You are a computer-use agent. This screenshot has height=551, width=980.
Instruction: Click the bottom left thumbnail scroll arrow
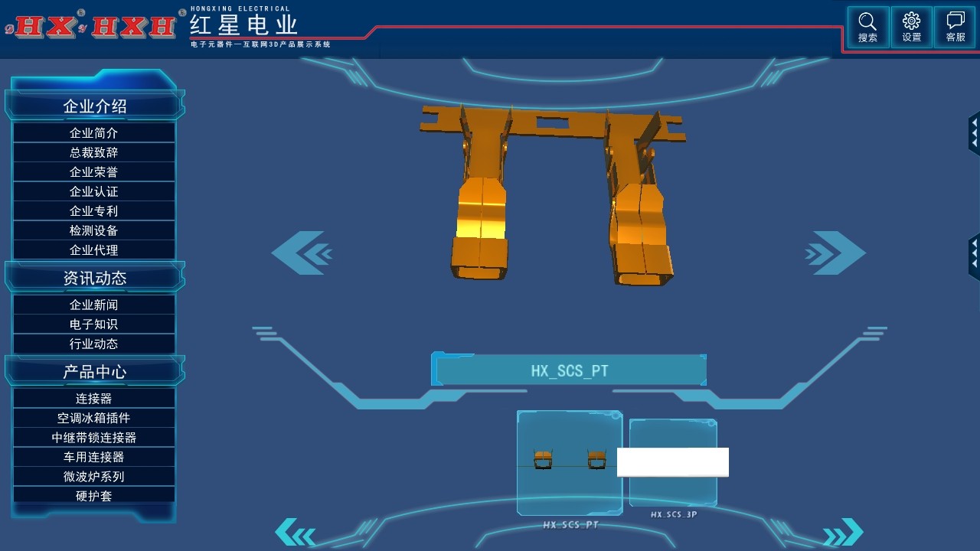pyautogui.click(x=296, y=533)
